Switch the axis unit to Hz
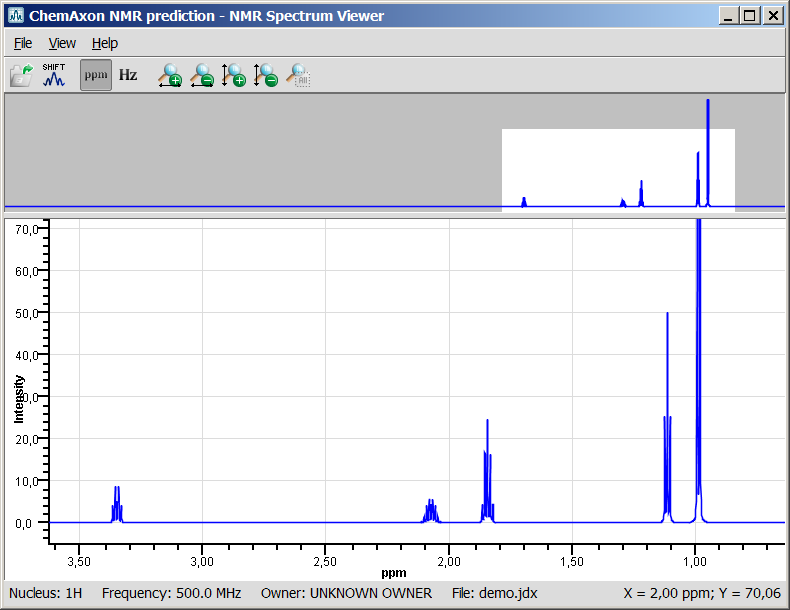Screen dimensions: 790x610 point(128,75)
